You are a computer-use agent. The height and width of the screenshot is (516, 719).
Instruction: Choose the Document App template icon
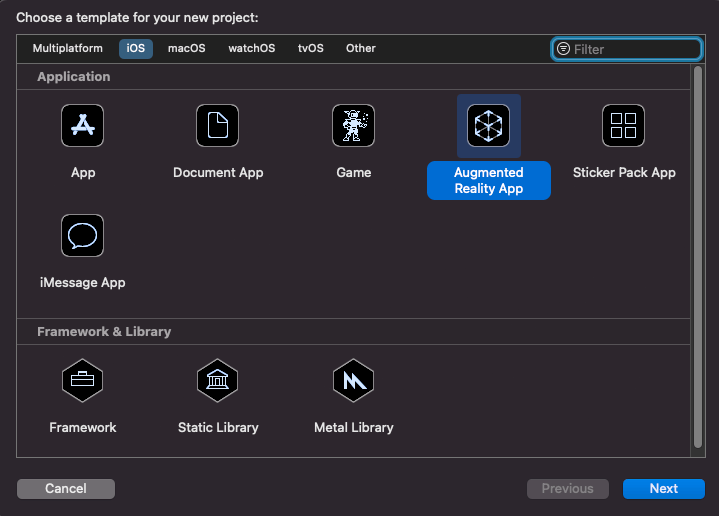click(217, 125)
